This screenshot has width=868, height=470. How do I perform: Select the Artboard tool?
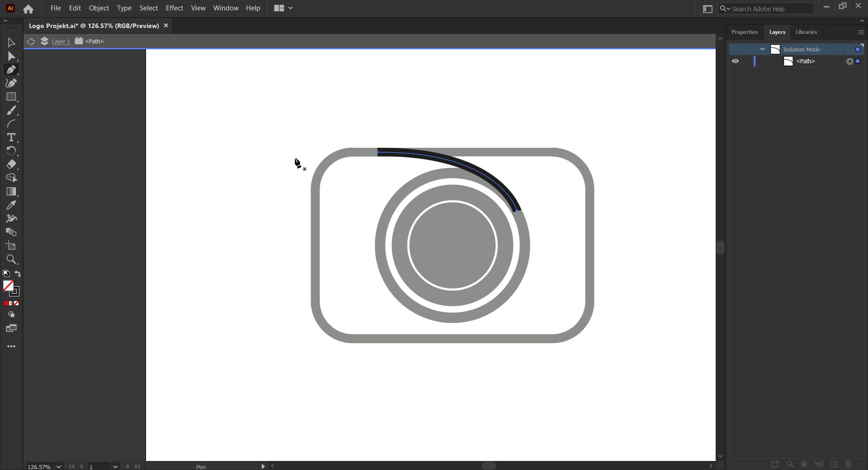(11, 246)
